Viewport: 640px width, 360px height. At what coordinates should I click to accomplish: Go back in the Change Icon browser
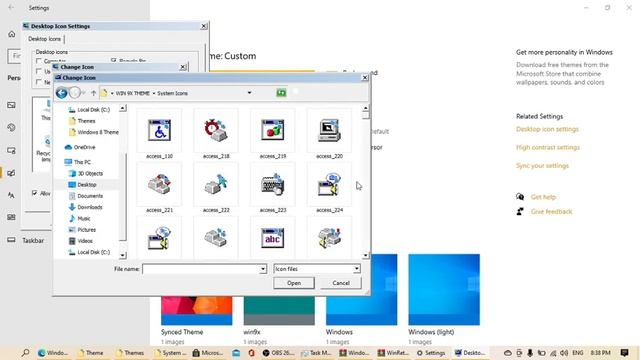click(x=62, y=93)
